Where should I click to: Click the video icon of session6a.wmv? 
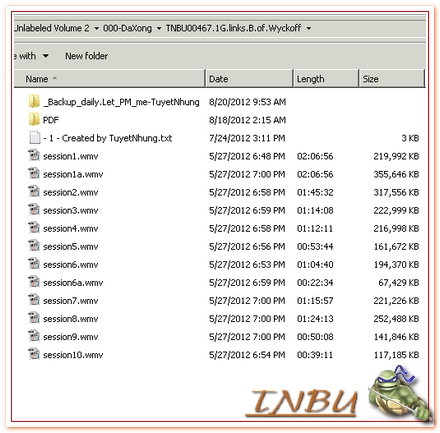pyautogui.click(x=34, y=282)
